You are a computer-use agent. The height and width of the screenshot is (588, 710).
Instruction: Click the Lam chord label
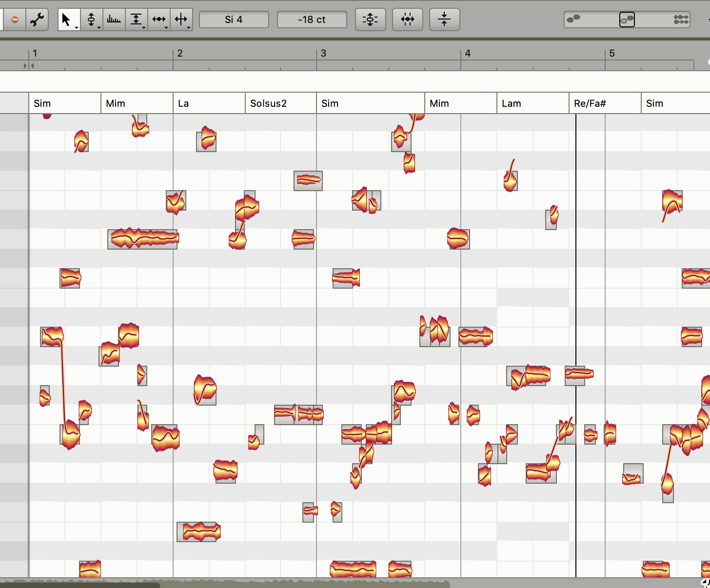tap(511, 103)
